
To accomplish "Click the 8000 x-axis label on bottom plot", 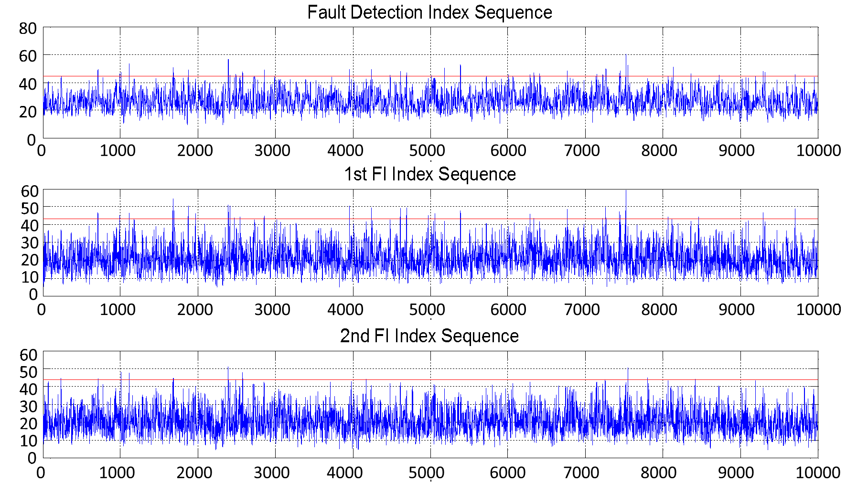I will point(658,473).
